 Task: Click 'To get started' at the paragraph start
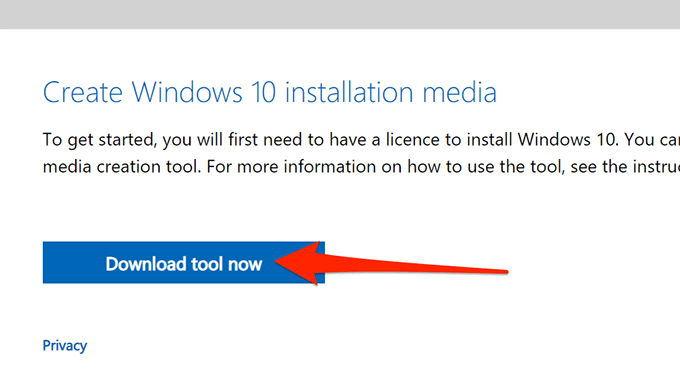pyautogui.click(x=99, y=140)
